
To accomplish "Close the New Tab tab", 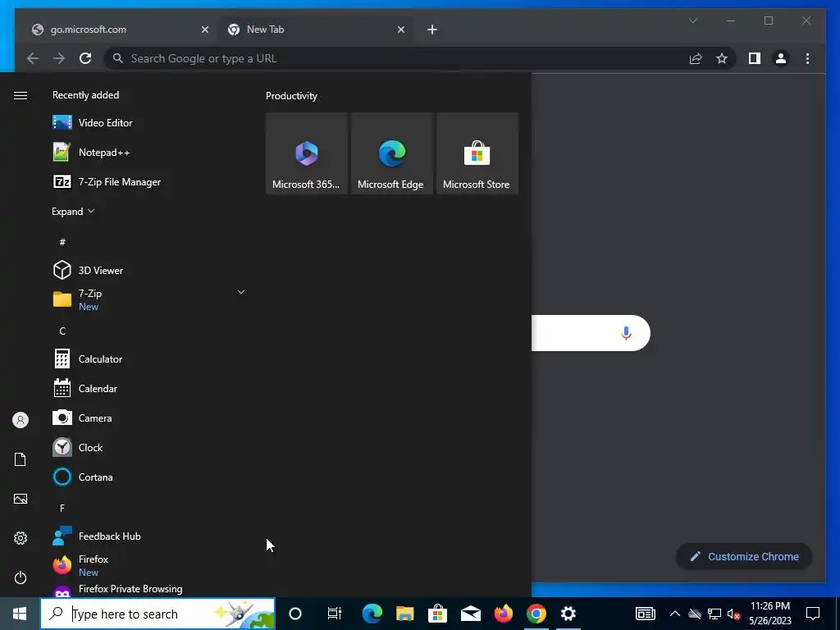I will [400, 30].
